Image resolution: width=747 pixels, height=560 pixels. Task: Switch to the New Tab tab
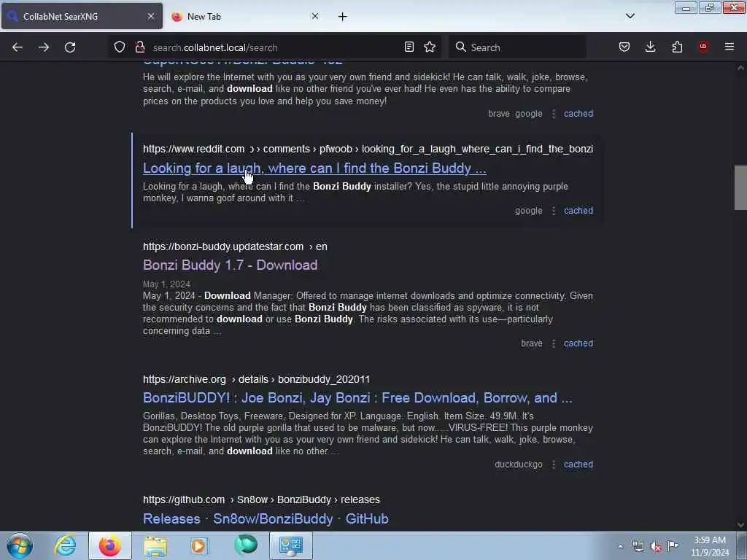[245, 16]
